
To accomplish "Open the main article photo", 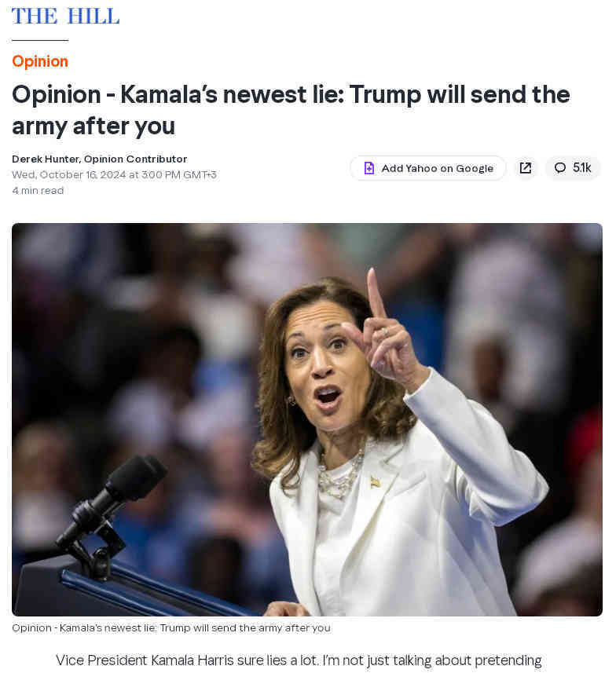I will [307, 419].
